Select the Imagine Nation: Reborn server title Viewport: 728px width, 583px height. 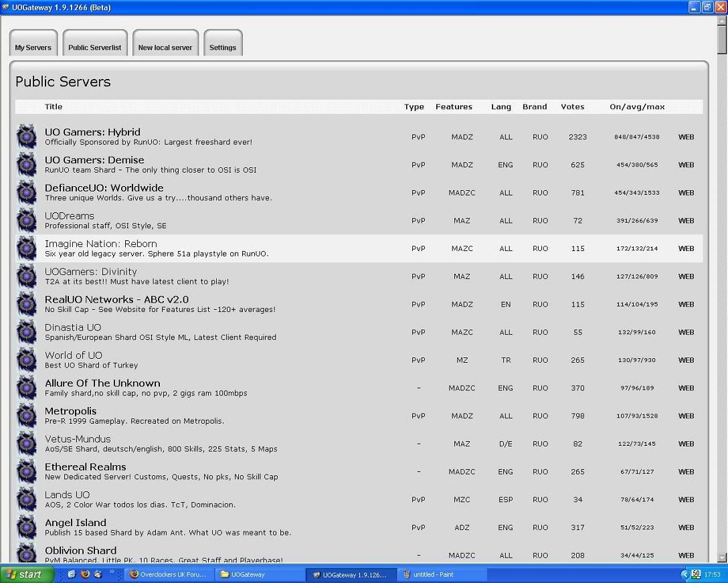tap(101, 244)
